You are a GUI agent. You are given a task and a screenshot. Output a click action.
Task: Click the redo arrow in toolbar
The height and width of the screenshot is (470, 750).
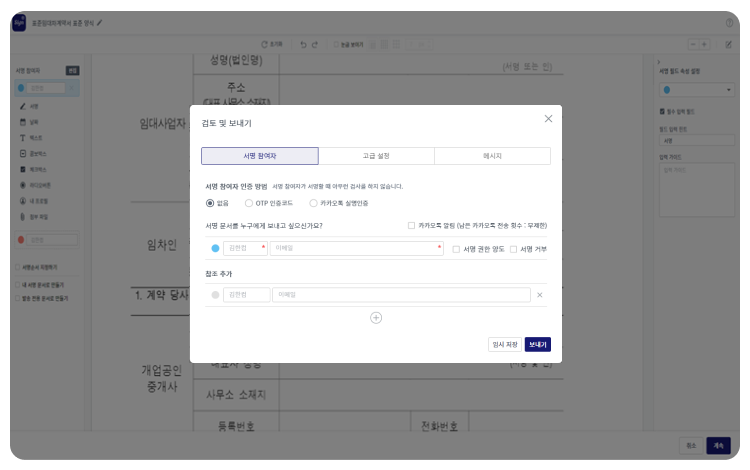(316, 44)
